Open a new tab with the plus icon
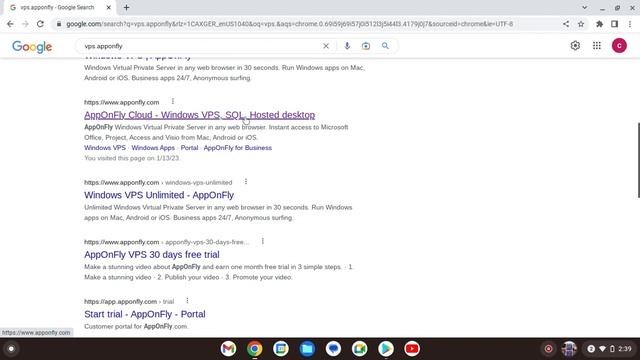 click(127, 7)
